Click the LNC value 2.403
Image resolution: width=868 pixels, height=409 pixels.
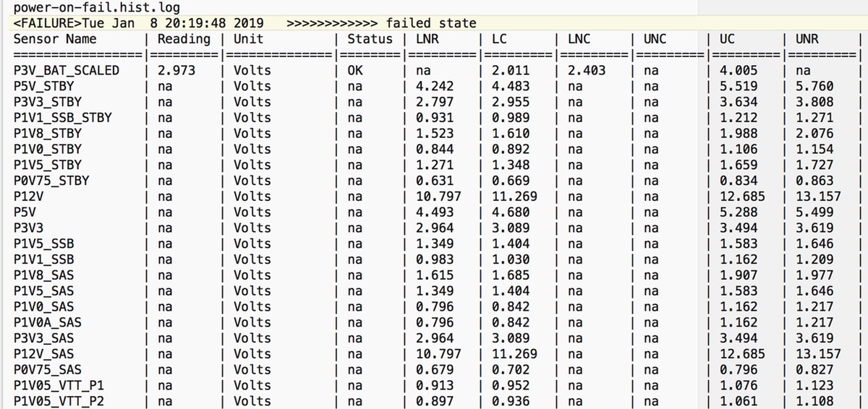[586, 71]
